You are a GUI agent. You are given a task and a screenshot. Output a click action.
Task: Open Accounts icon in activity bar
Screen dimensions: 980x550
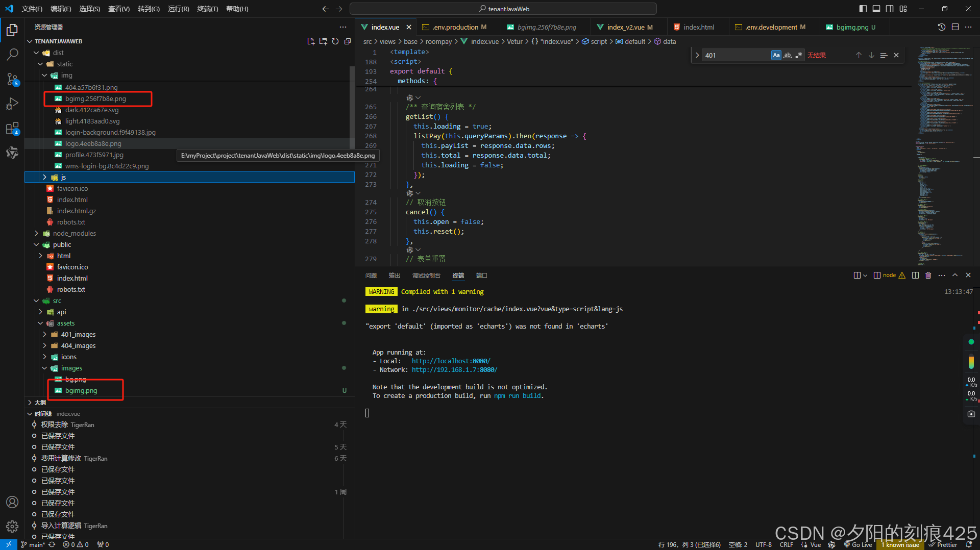[x=12, y=502]
